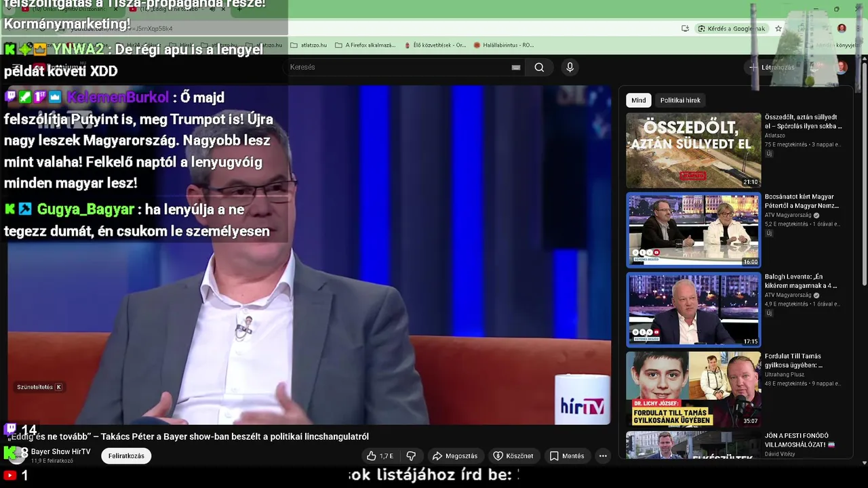Click the video title Eddig és ne tovább
868x488 pixels.
188,436
